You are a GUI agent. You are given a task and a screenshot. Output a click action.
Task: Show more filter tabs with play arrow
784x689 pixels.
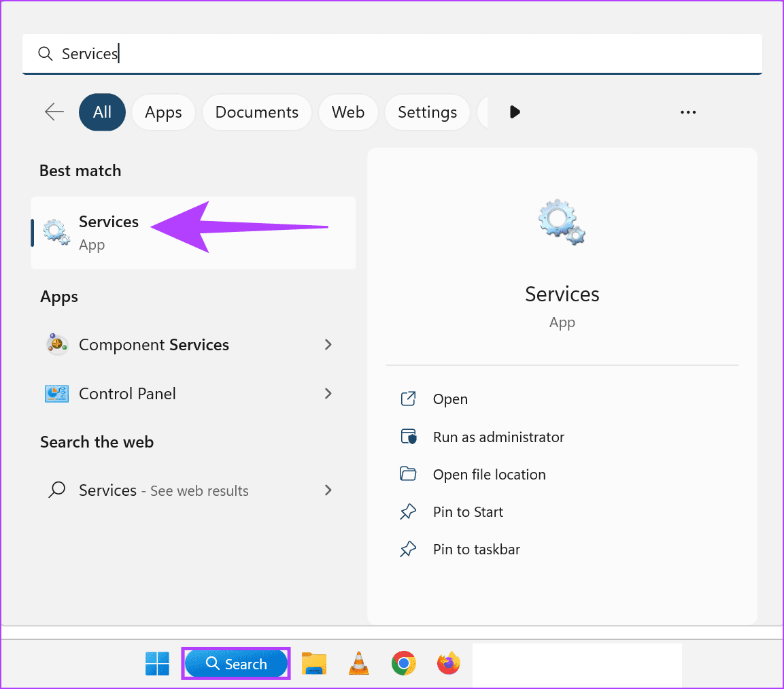coord(515,112)
